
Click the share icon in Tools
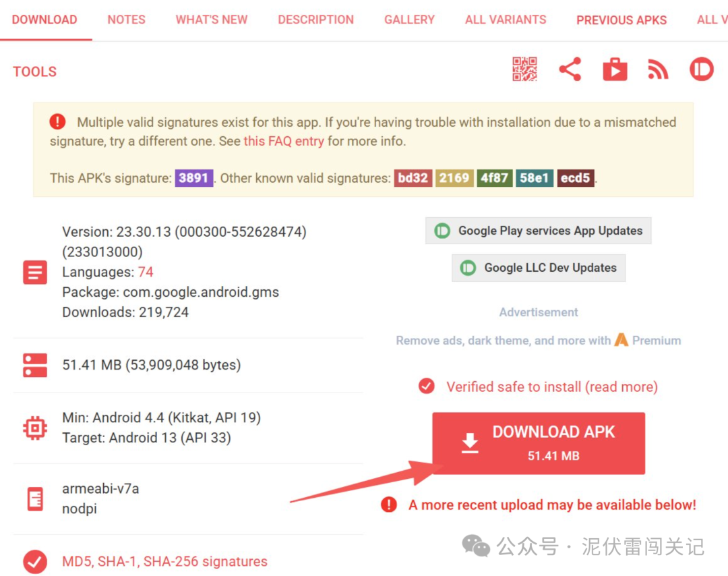(x=570, y=69)
